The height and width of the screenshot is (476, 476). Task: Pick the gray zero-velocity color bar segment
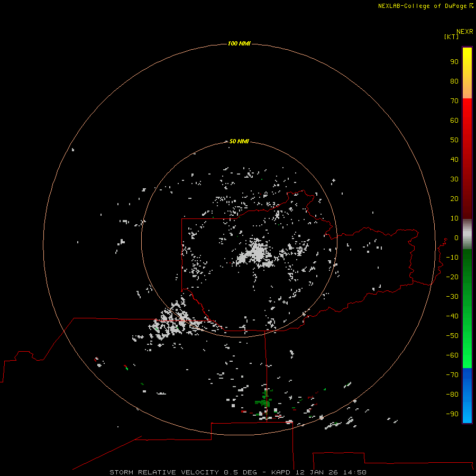point(467,234)
